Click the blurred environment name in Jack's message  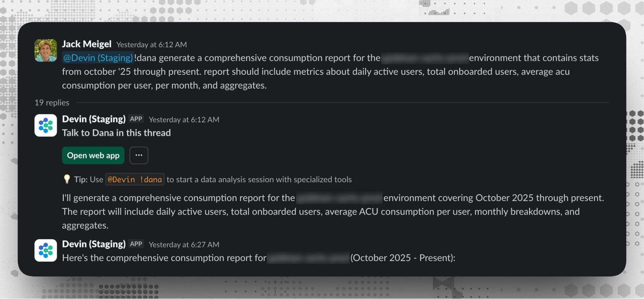(425, 58)
